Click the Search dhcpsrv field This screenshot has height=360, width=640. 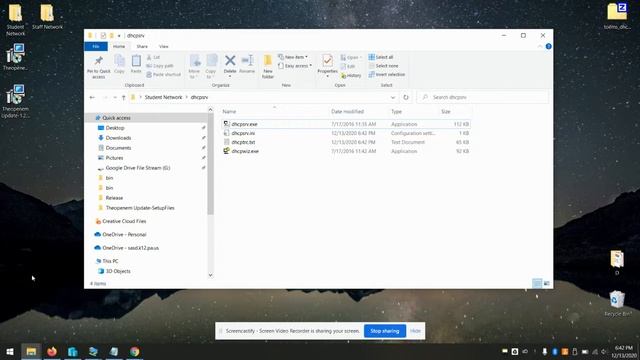[482, 98]
